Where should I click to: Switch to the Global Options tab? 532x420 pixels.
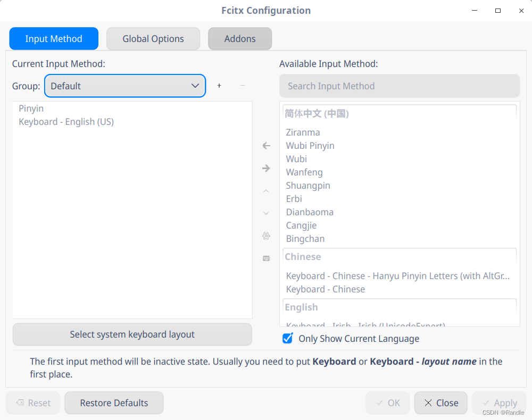coord(153,39)
